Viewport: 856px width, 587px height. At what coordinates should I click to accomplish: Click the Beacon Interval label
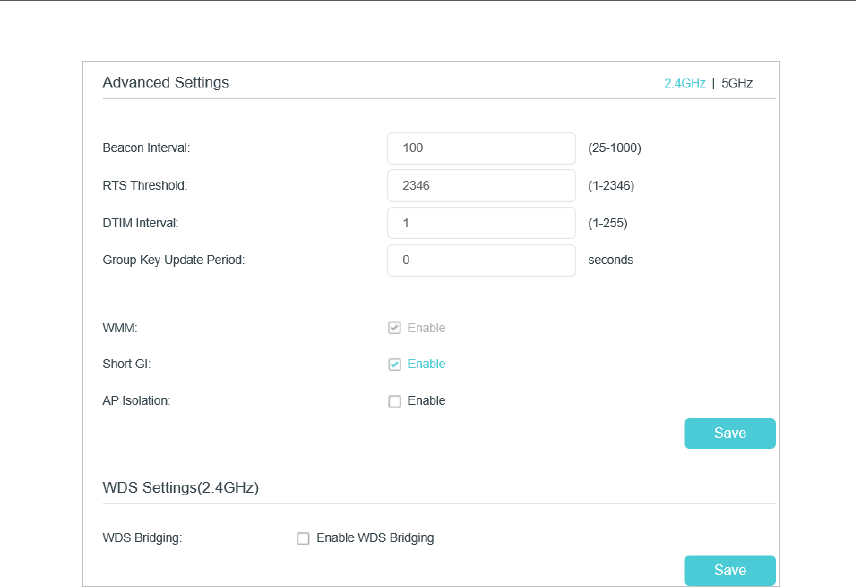(x=146, y=148)
